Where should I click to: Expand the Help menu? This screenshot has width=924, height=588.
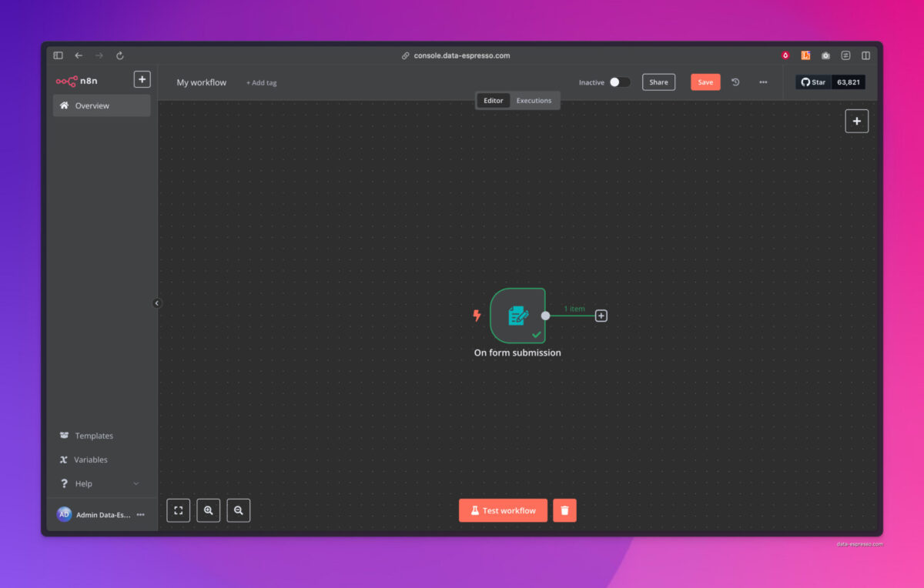coord(99,483)
